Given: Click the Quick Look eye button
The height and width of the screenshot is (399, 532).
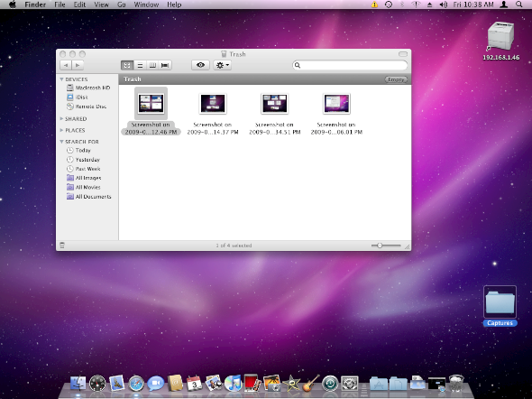Looking at the screenshot, I should (200, 65).
